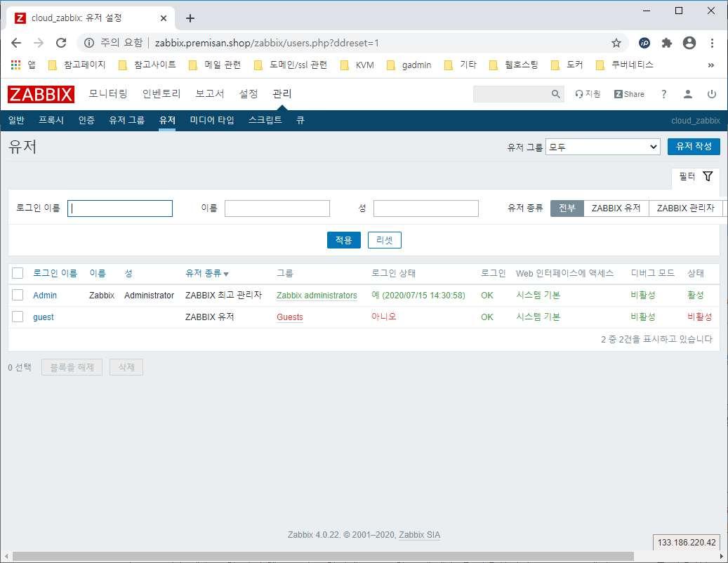Focus 로그인 이름 input field

pyautogui.click(x=120, y=208)
